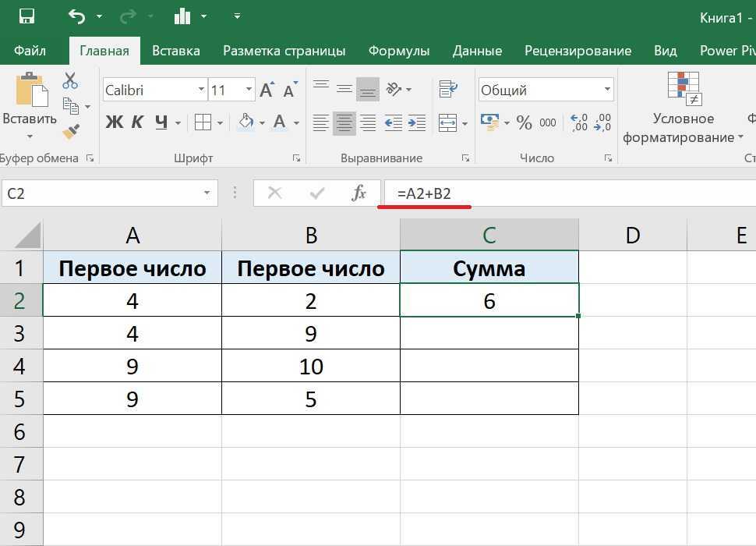The width and height of the screenshot is (756, 546).
Task: Paste with the Вставить clipboard icon
Action: [31, 89]
